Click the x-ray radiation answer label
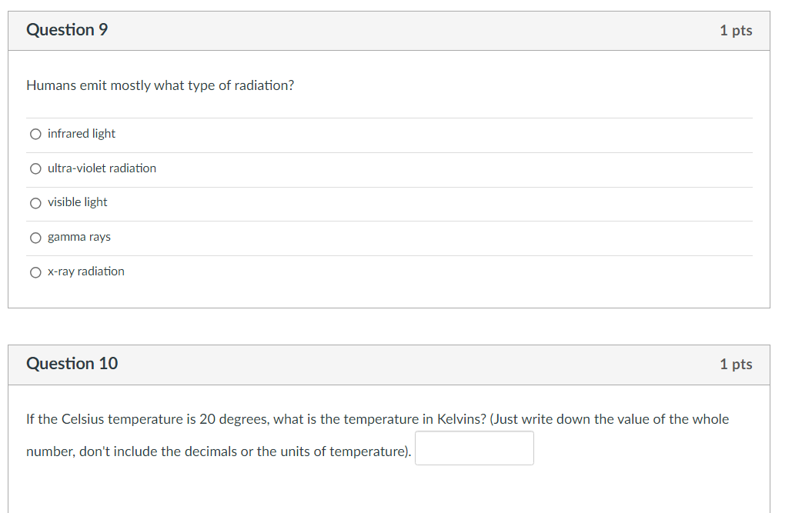 coord(85,271)
